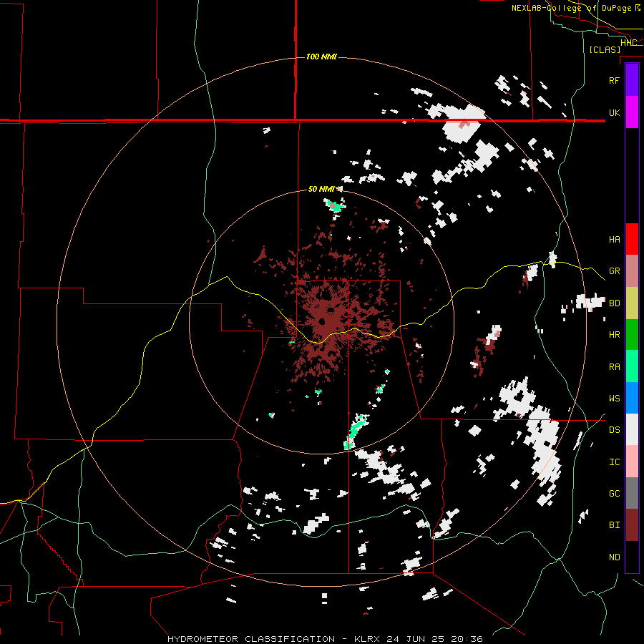Click the BD legend label
644x644 pixels.
click(614, 303)
